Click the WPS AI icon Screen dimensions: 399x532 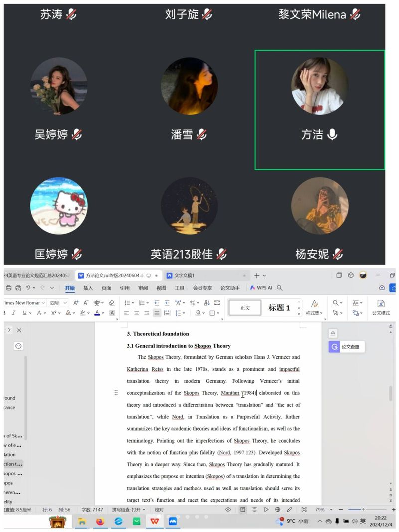261,288
